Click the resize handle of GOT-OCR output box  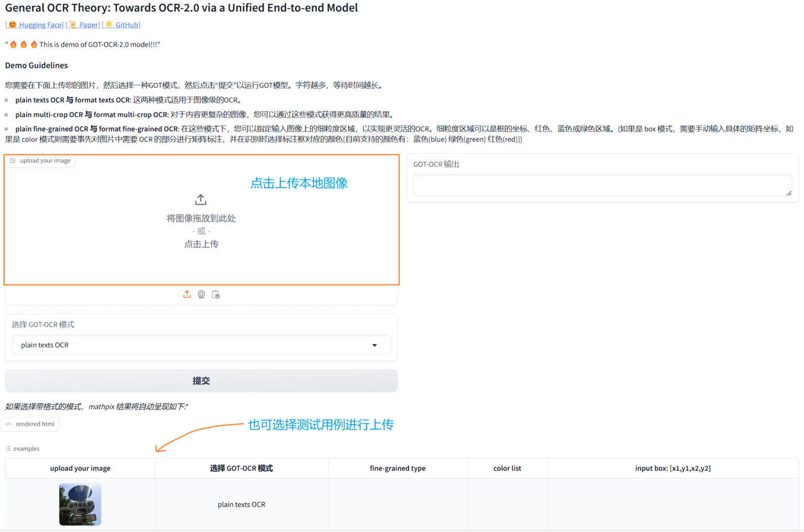pyautogui.click(x=789, y=194)
